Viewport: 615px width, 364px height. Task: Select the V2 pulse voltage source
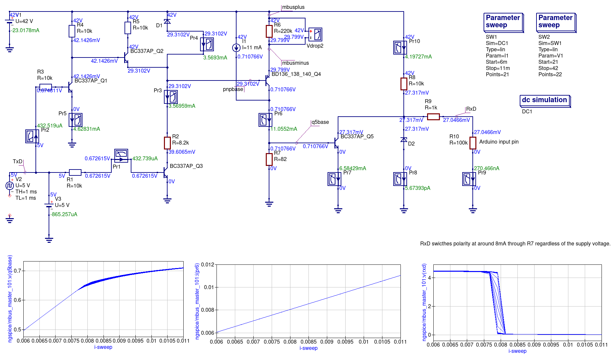coord(10,186)
